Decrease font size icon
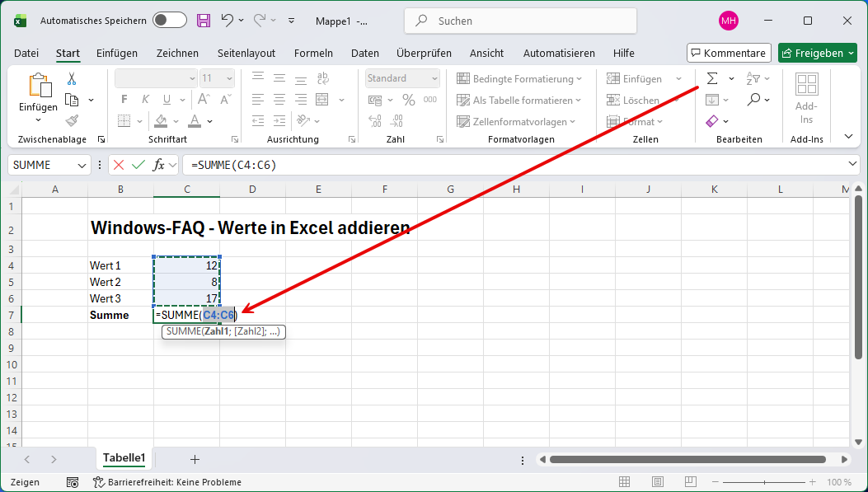 click(x=225, y=100)
